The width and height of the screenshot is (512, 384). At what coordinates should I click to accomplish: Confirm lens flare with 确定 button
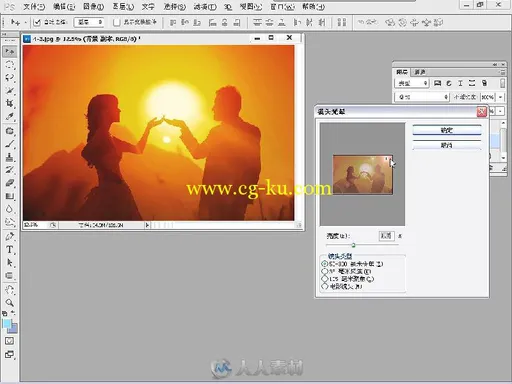(447, 130)
